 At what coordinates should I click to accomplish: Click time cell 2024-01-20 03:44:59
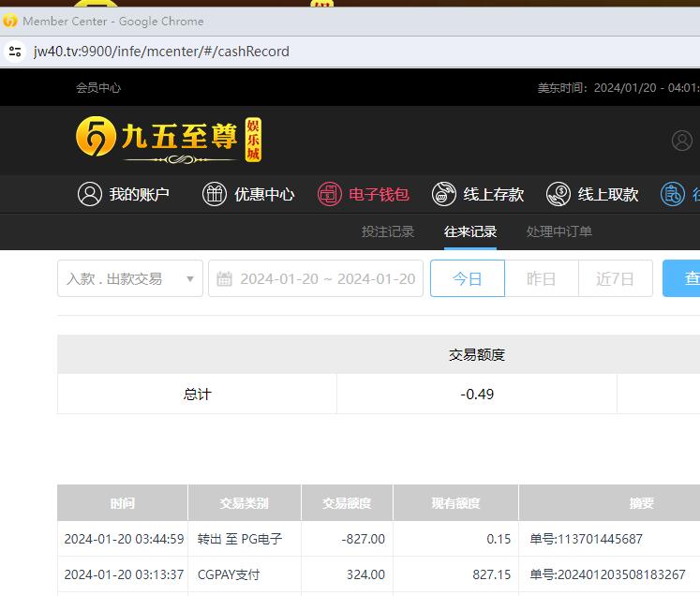[x=124, y=539]
